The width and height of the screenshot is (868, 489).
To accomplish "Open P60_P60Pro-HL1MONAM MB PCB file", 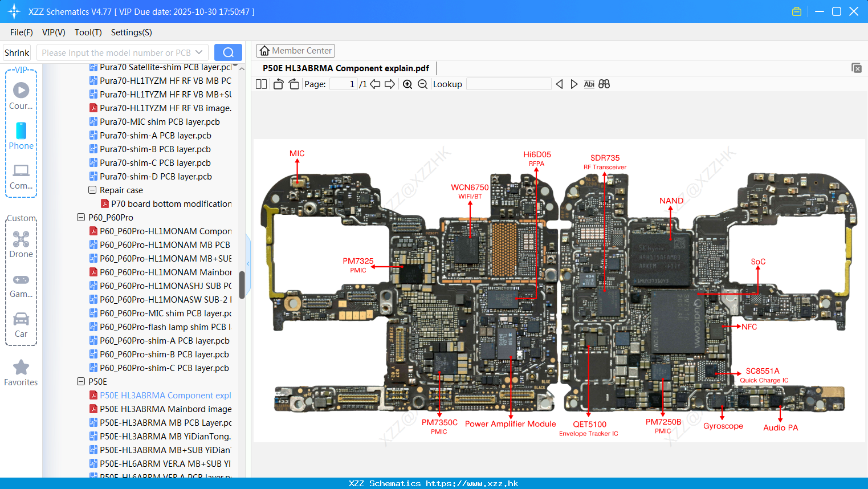I will pos(160,244).
